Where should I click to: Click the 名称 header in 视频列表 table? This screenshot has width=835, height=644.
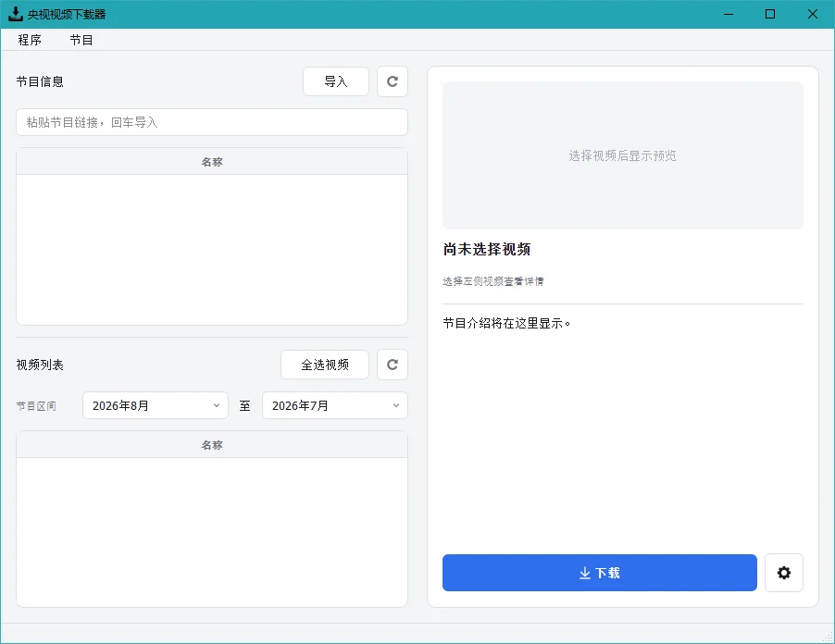click(212, 445)
